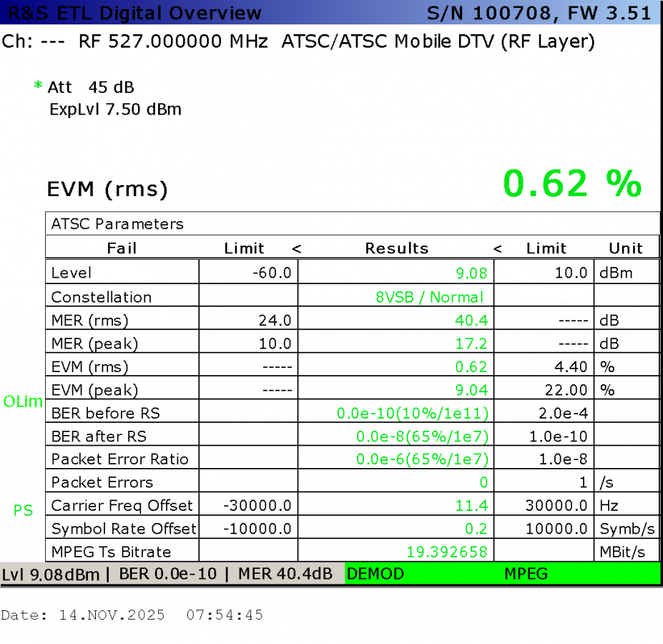Screen dimensions: 663x644
Task: Select the MPEG status indicator
Action: (526, 574)
